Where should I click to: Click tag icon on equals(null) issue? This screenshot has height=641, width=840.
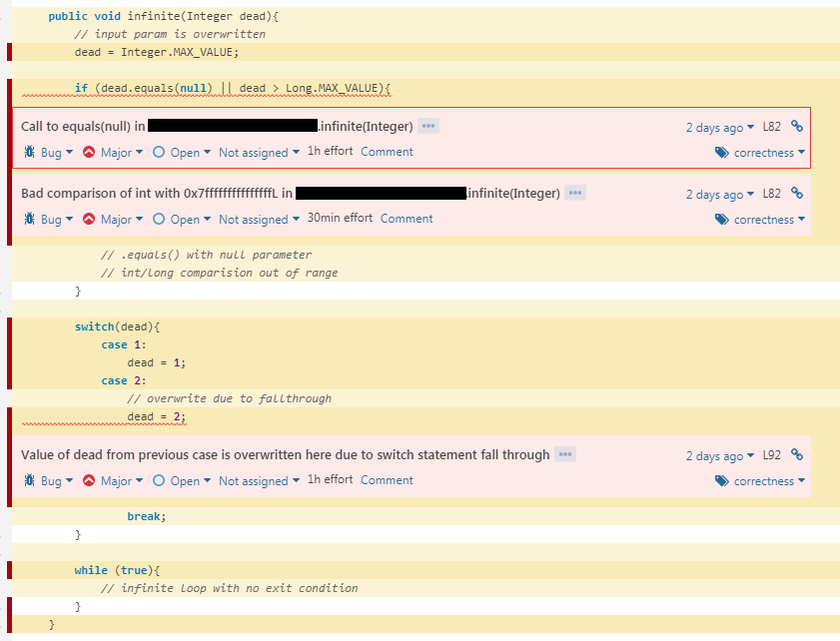point(721,153)
